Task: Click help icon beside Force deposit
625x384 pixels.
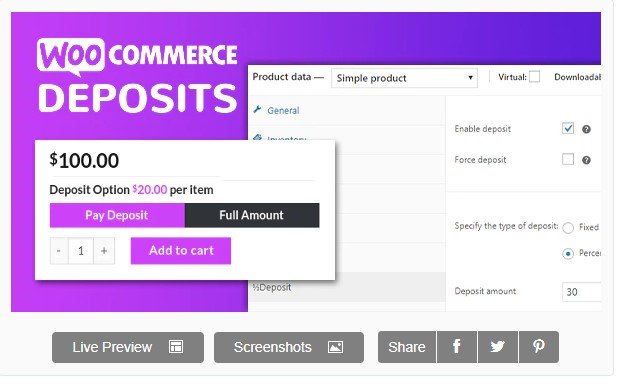Action: click(586, 160)
